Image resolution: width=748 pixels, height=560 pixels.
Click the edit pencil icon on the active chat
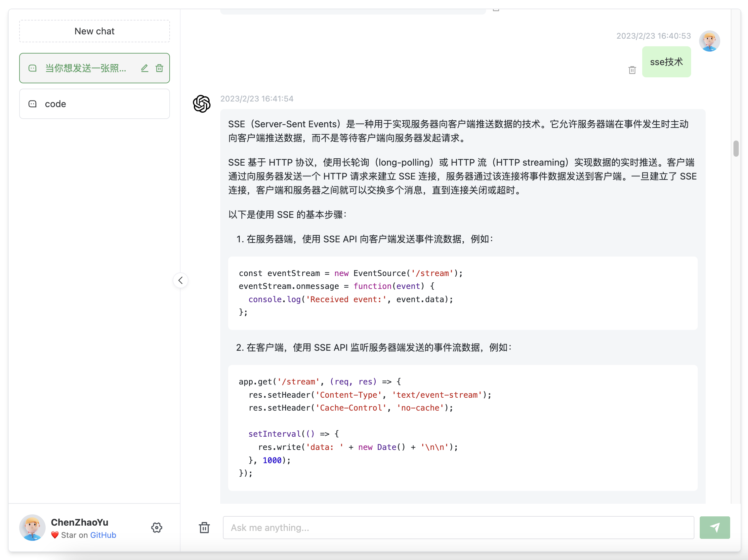coord(145,68)
